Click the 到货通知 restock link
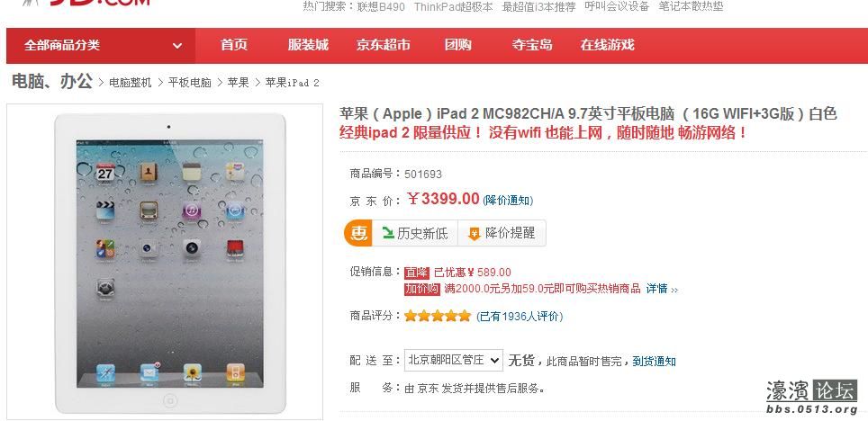 [655, 362]
